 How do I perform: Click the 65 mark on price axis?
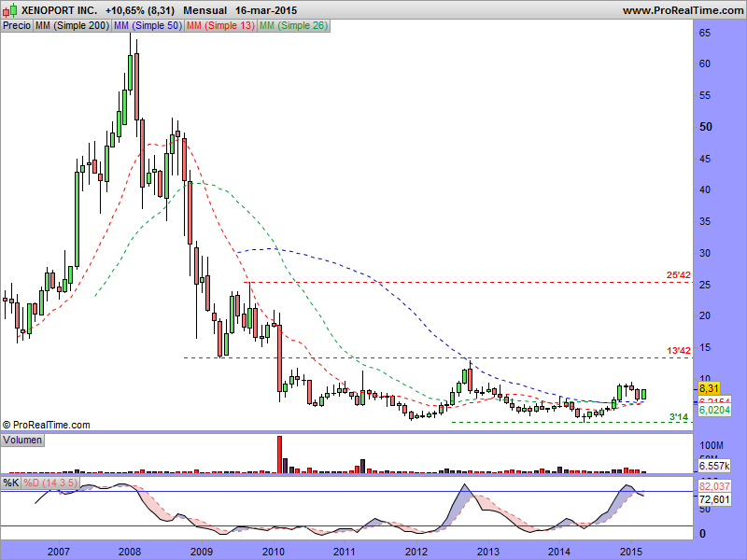click(705, 33)
